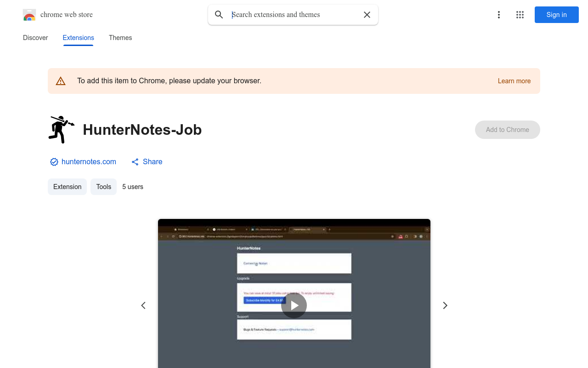Click the Share icon next to hunternotes.com
588x368 pixels.
pyautogui.click(x=135, y=161)
